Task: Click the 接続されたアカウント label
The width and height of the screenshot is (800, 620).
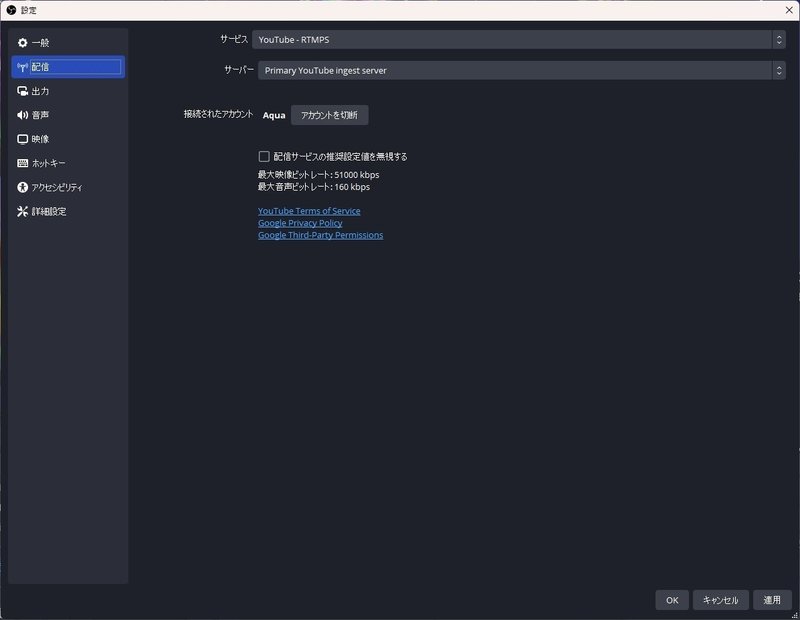Action: (x=218, y=114)
